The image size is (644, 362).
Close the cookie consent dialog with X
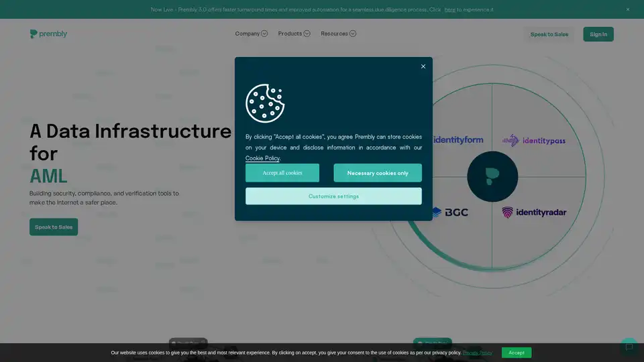click(x=423, y=66)
